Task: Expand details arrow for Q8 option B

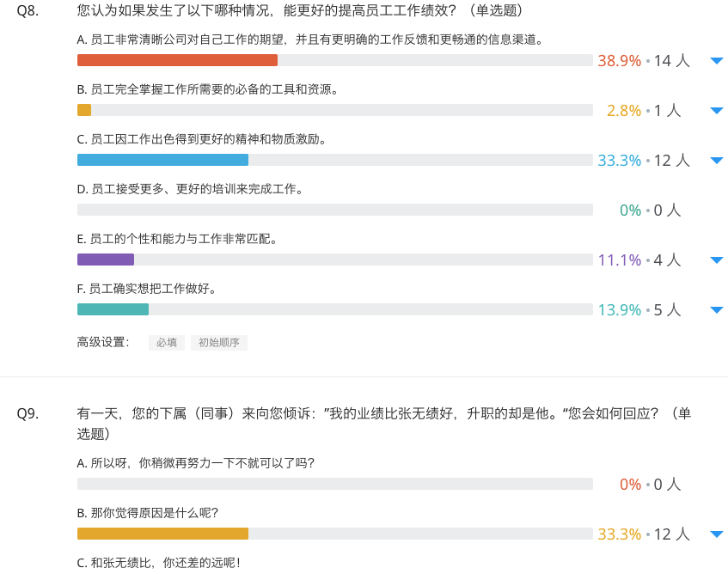Action: pyautogui.click(x=717, y=111)
